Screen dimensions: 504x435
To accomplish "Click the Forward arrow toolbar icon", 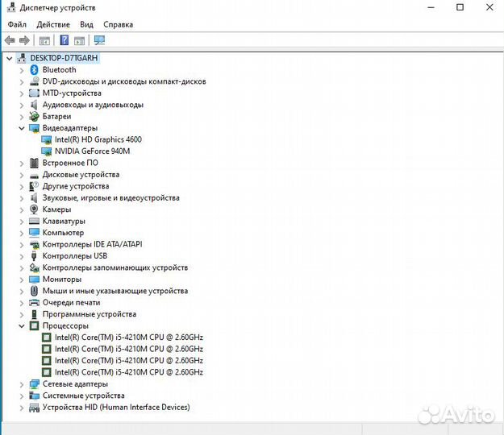I will tap(24, 40).
